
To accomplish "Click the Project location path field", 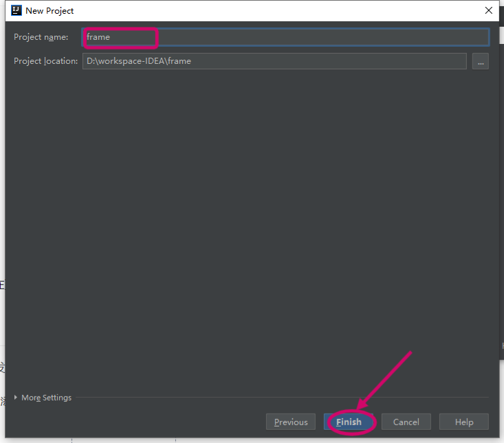I will coord(274,61).
